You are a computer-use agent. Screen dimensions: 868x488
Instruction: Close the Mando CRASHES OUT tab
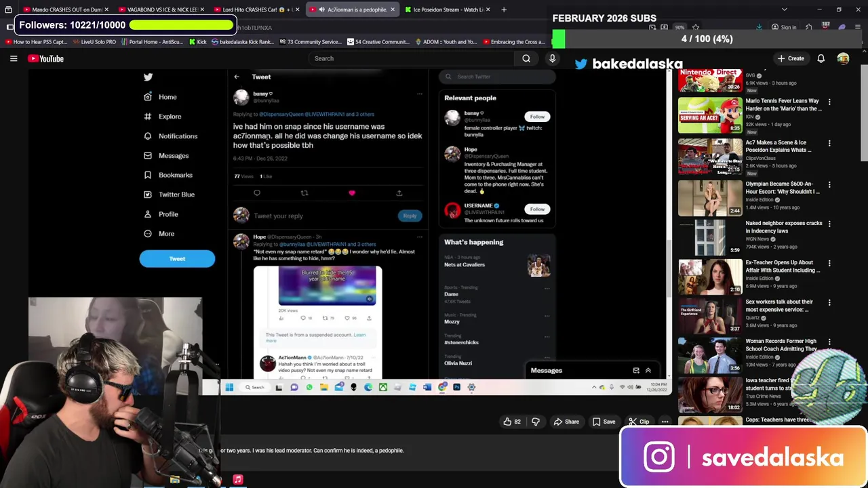pyautogui.click(x=106, y=9)
